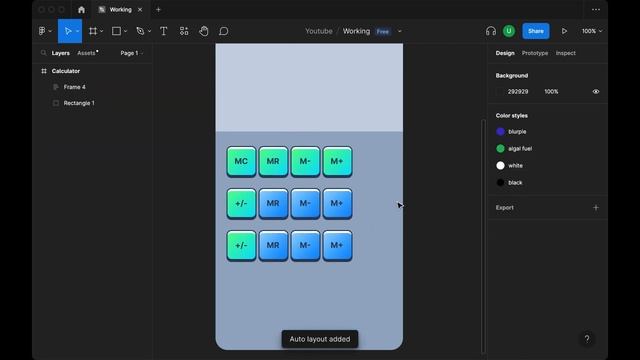Click the Calculator frame icon
Viewport: 640px width, 360px height.
click(x=44, y=71)
